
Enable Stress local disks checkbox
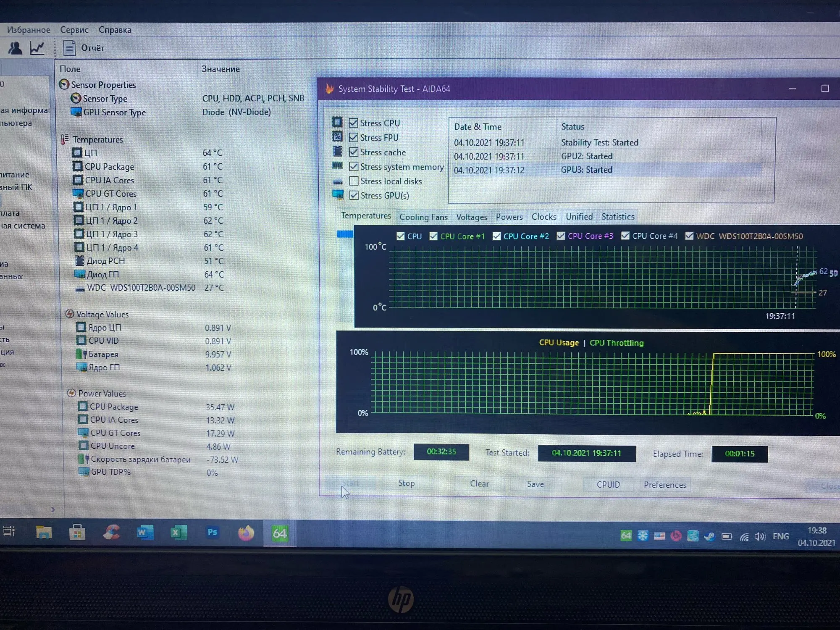pos(354,181)
